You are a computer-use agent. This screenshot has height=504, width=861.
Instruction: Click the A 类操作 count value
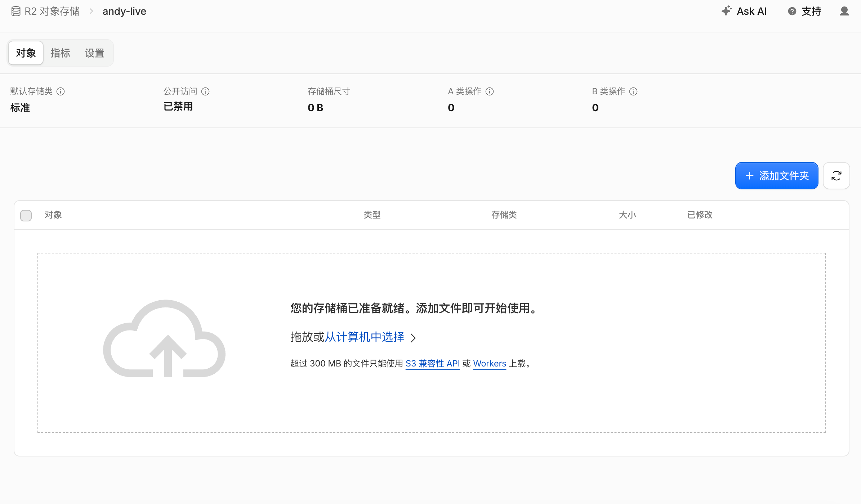[451, 108]
